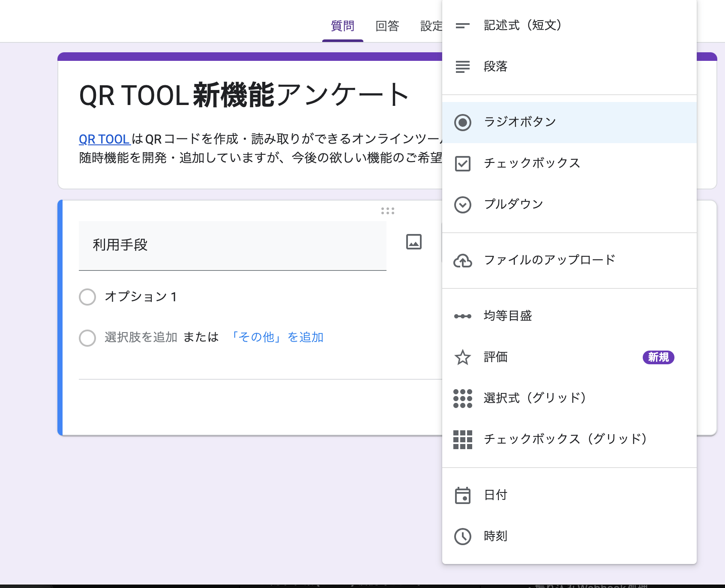Click the 新規 badge beside 評価
This screenshot has height=588, width=725.
(x=659, y=357)
